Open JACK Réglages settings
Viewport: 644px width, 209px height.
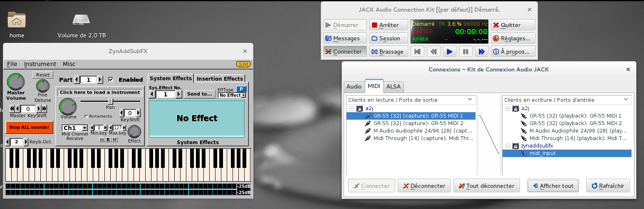[513, 38]
